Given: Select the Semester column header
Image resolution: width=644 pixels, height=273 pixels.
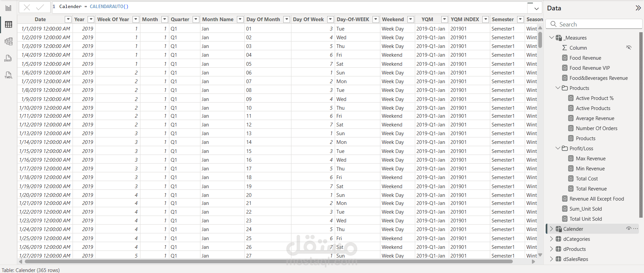Looking at the screenshot, I should tap(503, 19).
